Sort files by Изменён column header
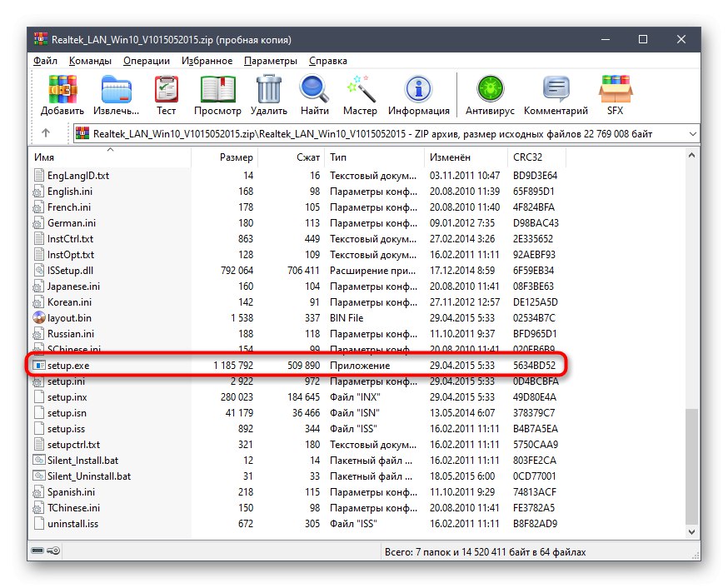The width and height of the screenshot is (728, 588). (x=466, y=157)
